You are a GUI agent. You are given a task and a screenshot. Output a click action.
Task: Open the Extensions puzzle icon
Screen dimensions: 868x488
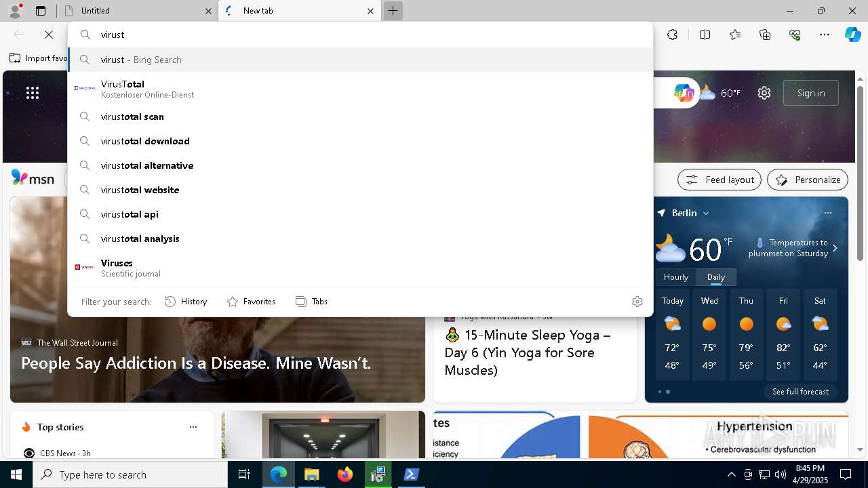coord(672,35)
